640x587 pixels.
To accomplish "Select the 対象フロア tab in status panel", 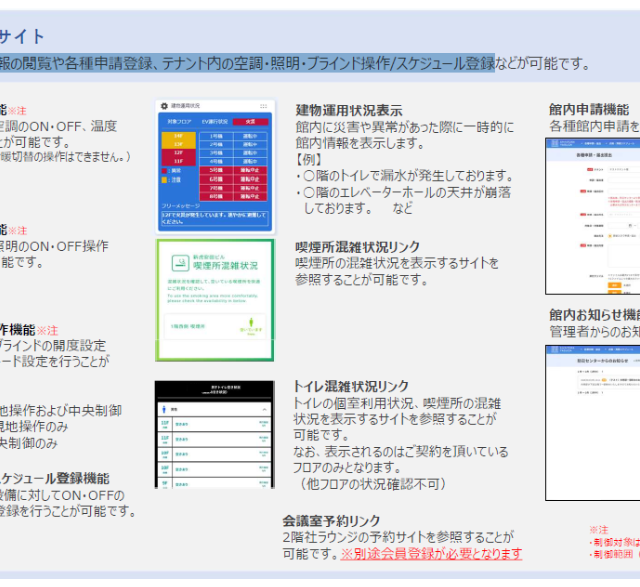I will click(x=179, y=121).
